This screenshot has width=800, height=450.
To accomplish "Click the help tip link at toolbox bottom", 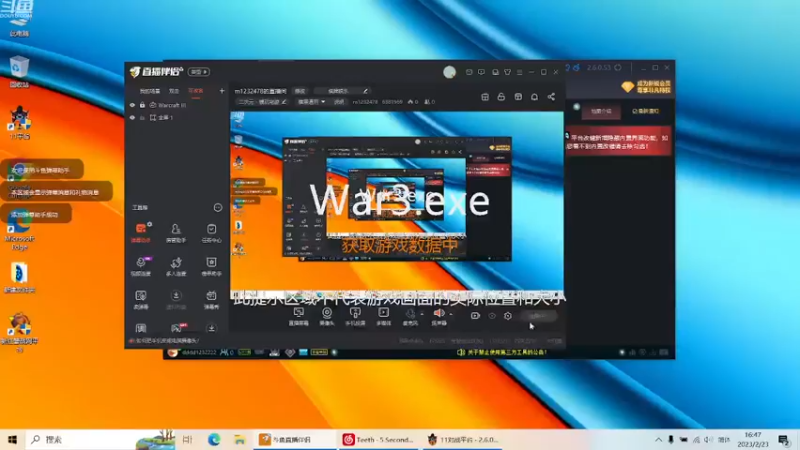I will [x=164, y=340].
